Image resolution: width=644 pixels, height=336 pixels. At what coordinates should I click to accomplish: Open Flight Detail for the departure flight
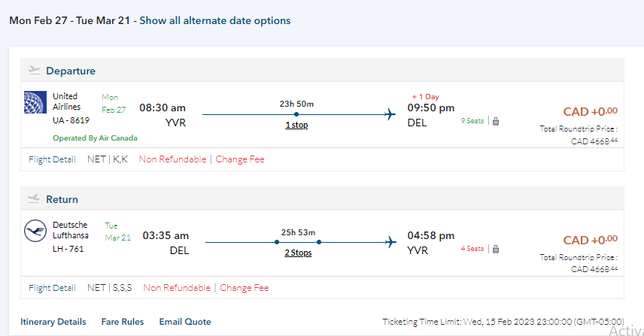[x=52, y=159]
